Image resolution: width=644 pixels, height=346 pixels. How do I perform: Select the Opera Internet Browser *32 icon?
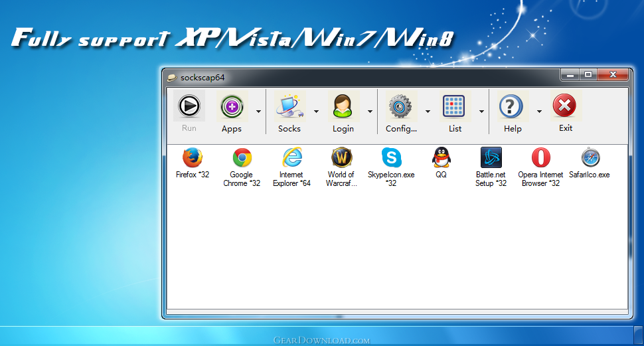pos(540,157)
